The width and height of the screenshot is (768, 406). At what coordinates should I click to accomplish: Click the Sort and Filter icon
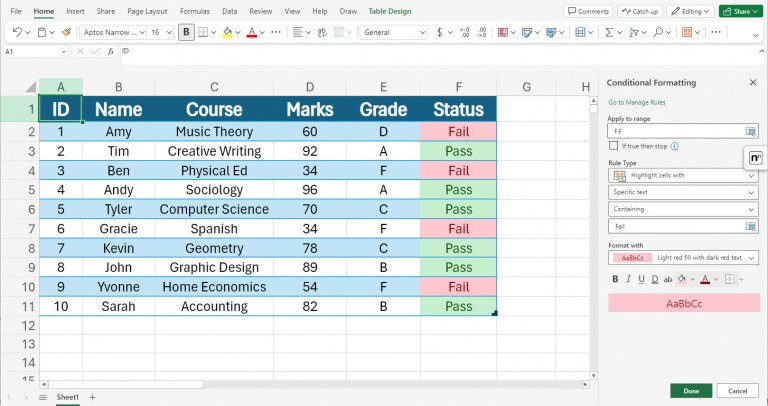(633, 32)
